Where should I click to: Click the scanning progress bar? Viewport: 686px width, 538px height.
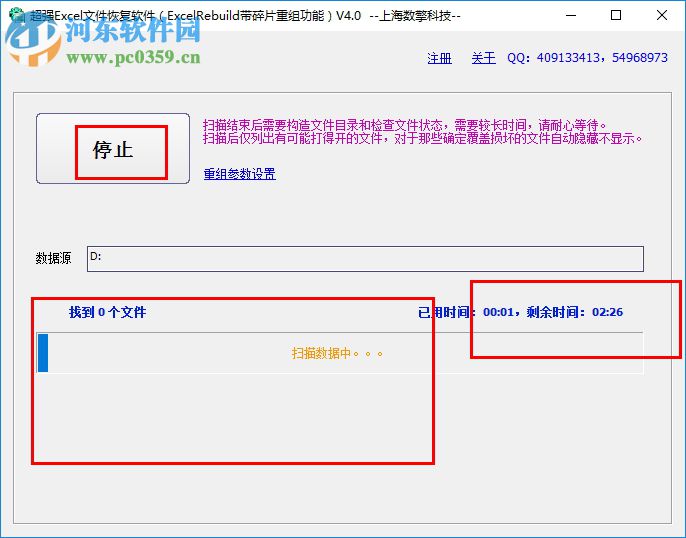click(x=340, y=353)
